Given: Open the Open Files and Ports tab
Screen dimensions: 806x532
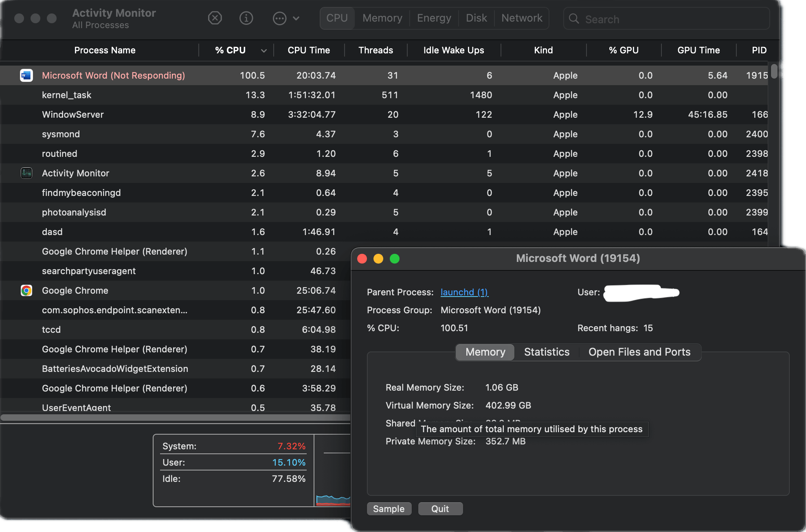Looking at the screenshot, I should 639,352.
